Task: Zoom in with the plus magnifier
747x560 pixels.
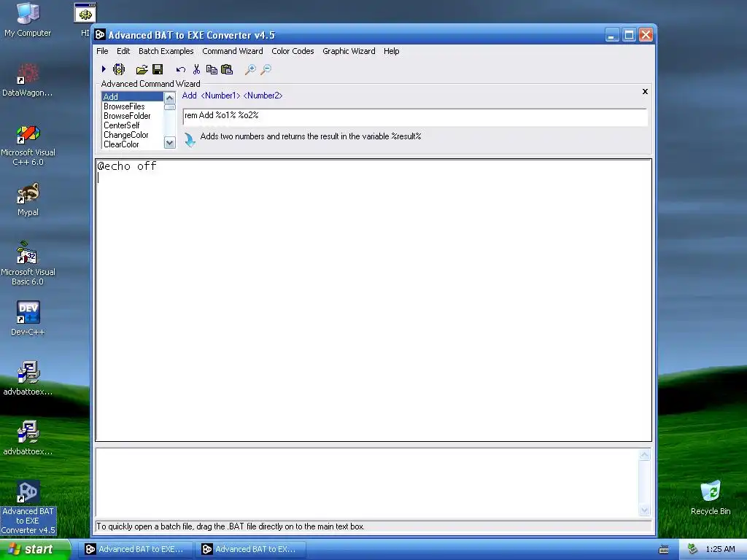Action: (250, 69)
